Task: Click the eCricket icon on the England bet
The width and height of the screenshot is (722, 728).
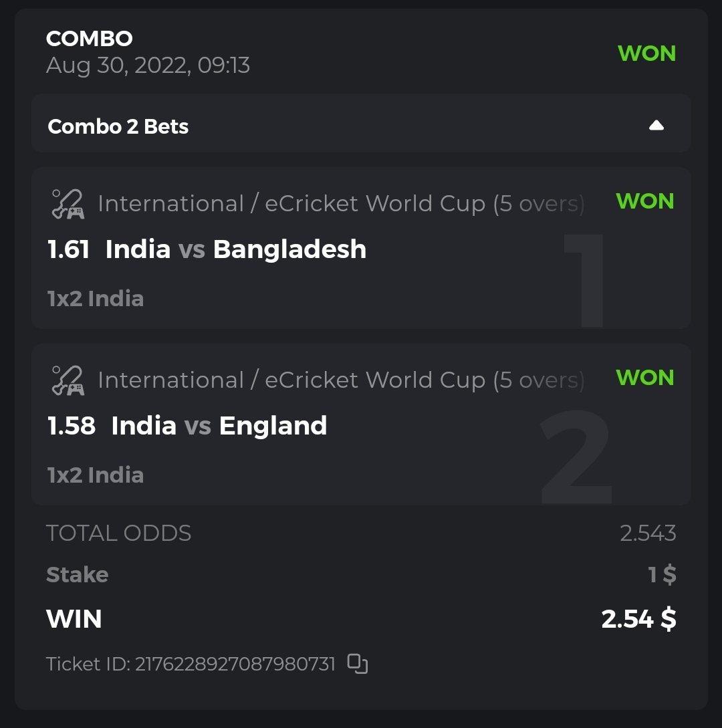Action: point(68,380)
